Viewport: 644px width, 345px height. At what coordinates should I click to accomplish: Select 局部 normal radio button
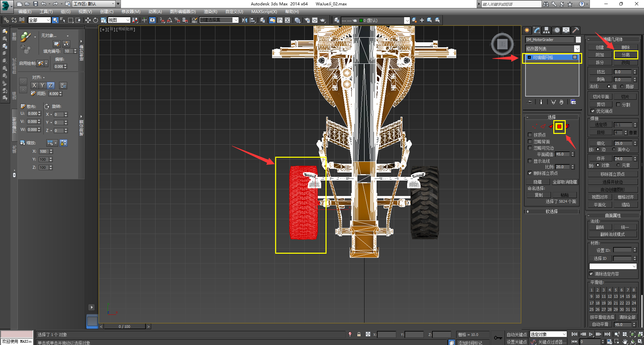click(622, 87)
